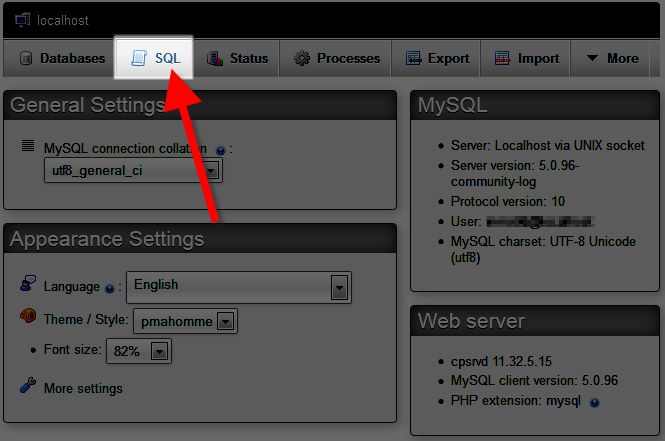Click the Import tab icon
The image size is (665, 441).
502,59
